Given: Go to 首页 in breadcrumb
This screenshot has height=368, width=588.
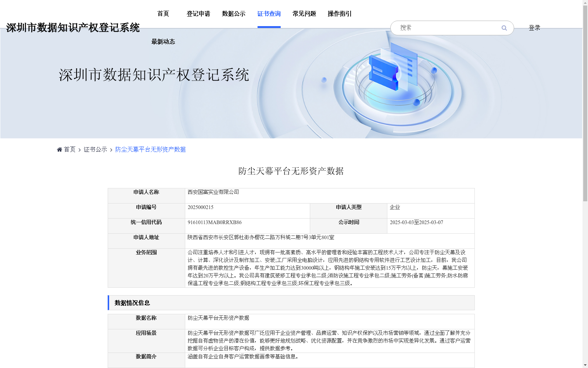Looking at the screenshot, I should coord(70,149).
